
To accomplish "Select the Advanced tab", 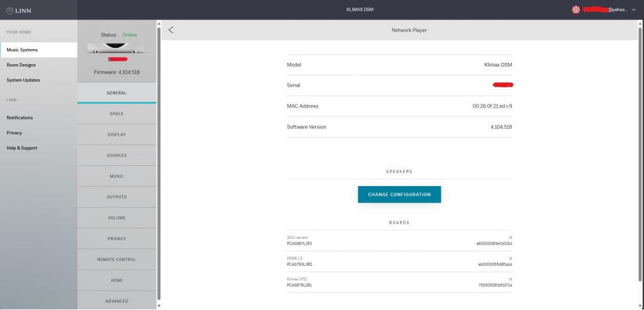I will tap(116, 301).
